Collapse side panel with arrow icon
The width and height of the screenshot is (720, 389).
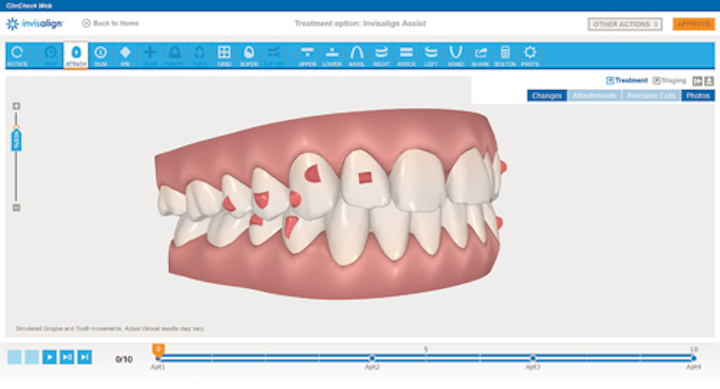698,81
